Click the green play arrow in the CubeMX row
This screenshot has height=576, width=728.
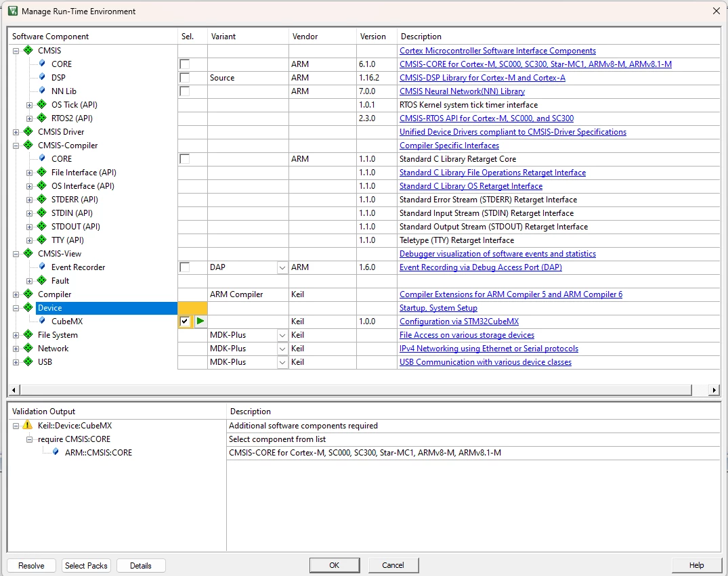coord(200,321)
